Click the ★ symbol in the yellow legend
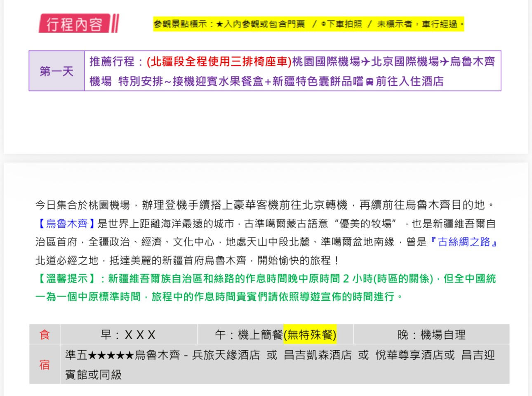 click(x=219, y=24)
